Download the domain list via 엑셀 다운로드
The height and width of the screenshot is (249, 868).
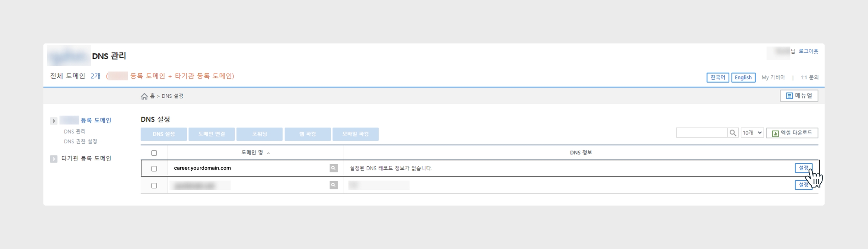pyautogui.click(x=792, y=133)
